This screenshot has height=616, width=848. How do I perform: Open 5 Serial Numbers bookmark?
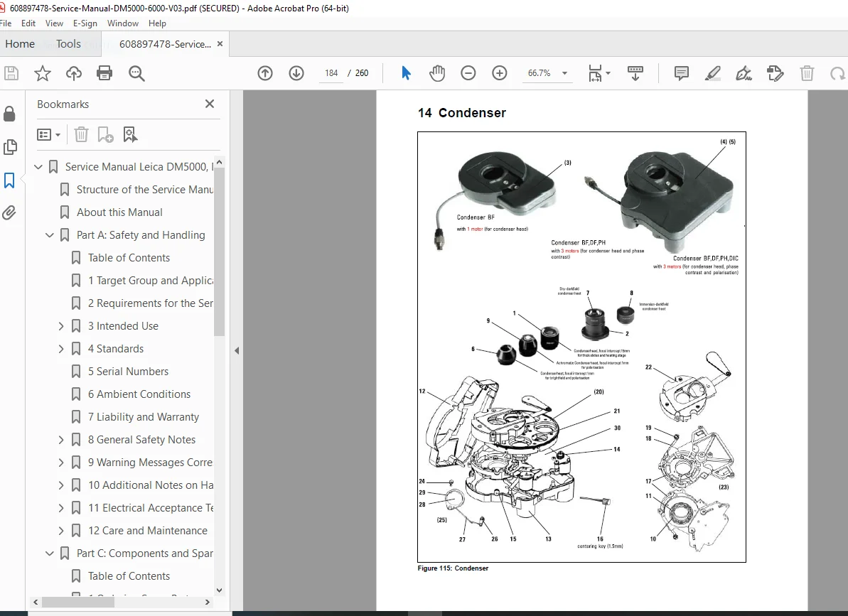pyautogui.click(x=128, y=371)
